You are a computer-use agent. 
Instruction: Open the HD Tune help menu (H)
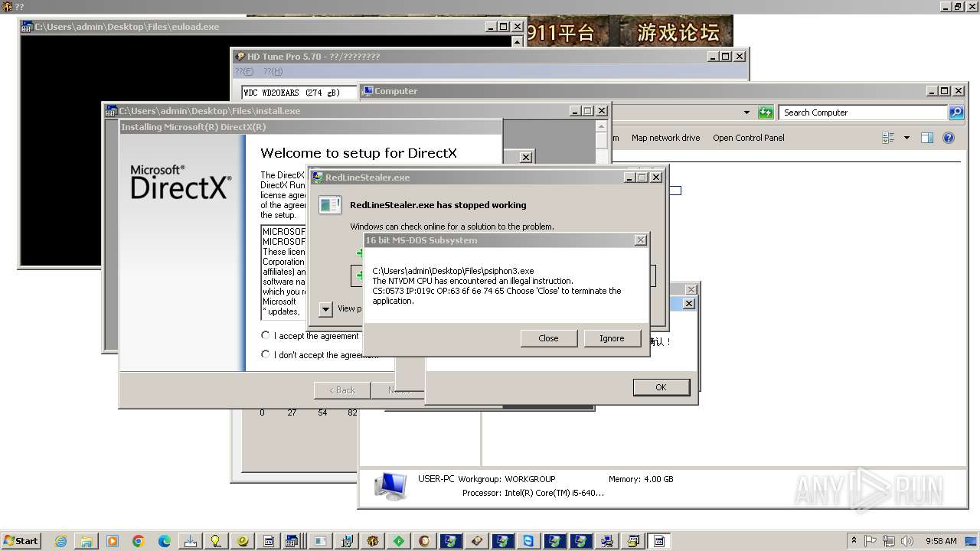(x=273, y=72)
